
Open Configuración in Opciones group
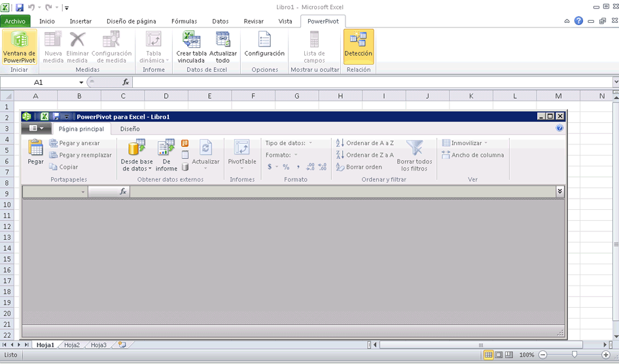[264, 44]
